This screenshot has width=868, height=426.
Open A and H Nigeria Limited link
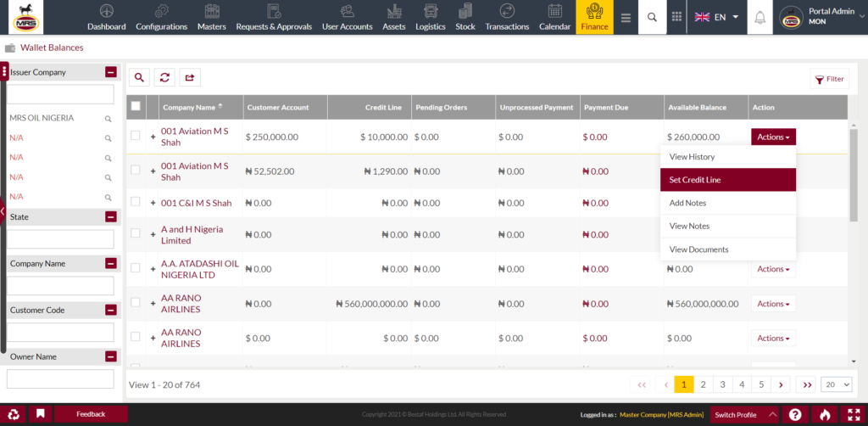coord(192,235)
